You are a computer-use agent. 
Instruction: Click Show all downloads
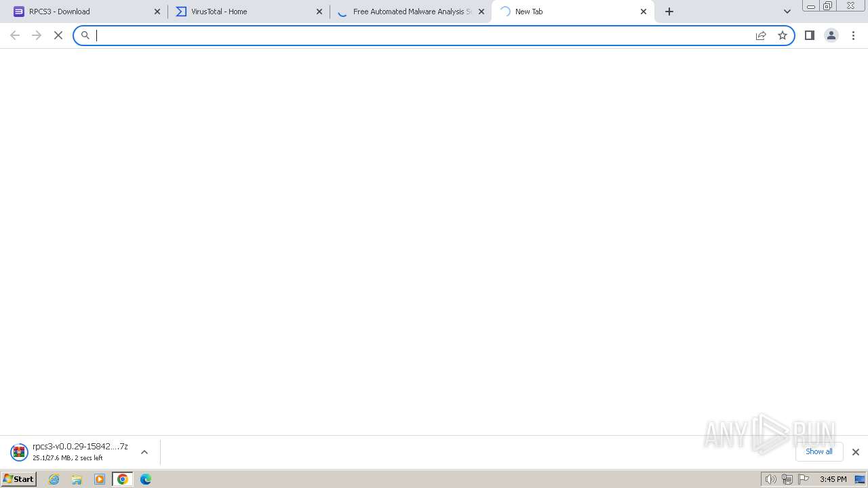point(819,451)
